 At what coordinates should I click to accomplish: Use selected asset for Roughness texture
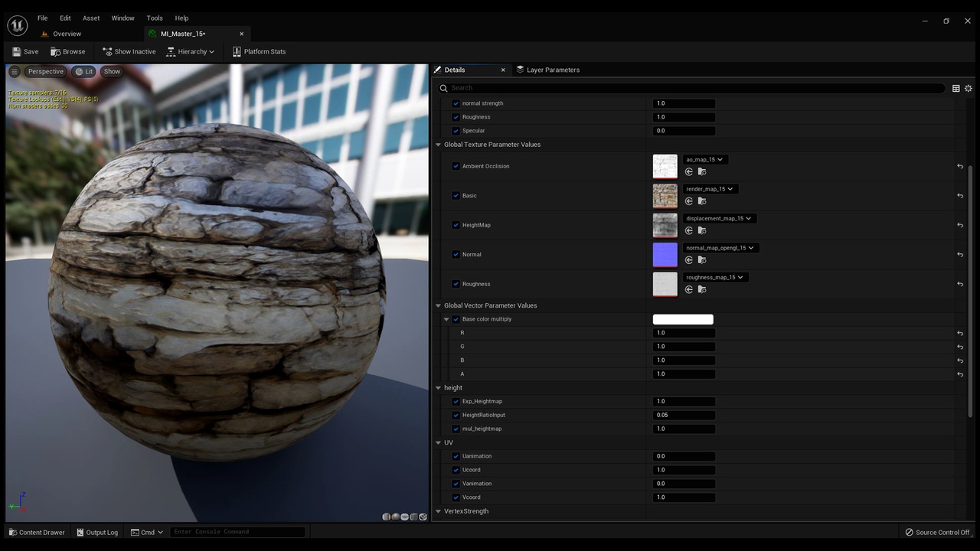(688, 289)
